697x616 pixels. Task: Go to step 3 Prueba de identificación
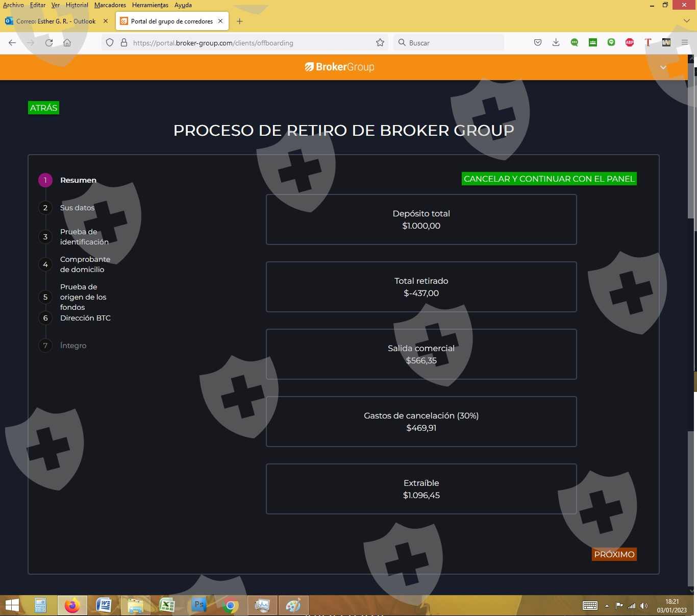(74, 237)
